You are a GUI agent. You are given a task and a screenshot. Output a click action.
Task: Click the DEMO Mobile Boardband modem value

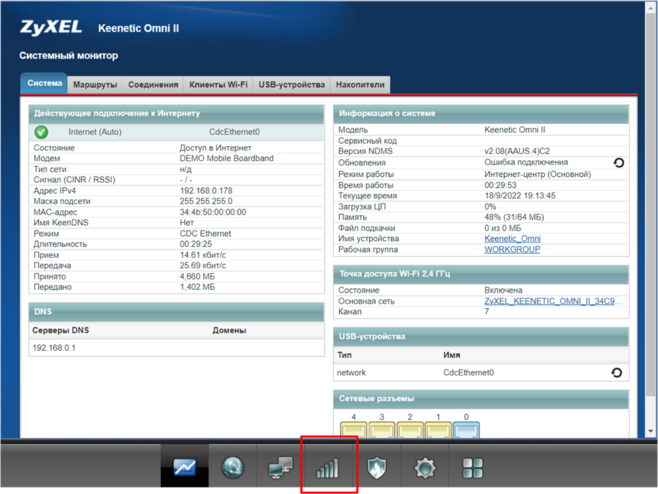pyautogui.click(x=227, y=158)
